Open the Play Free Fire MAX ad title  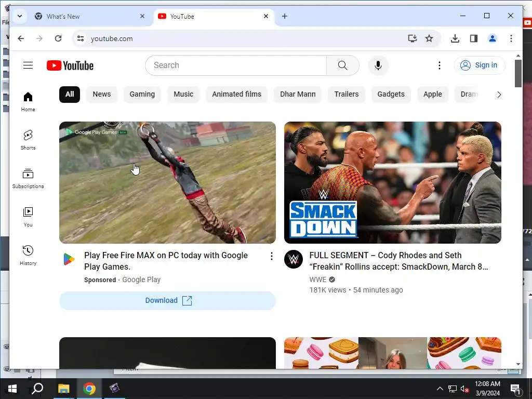click(x=166, y=261)
